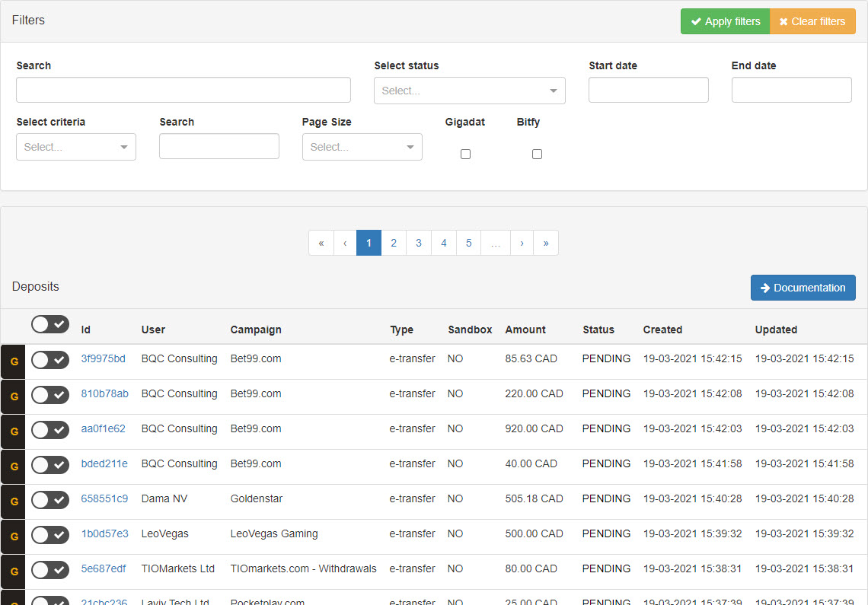Open the Select criteria dropdown

pos(76,147)
